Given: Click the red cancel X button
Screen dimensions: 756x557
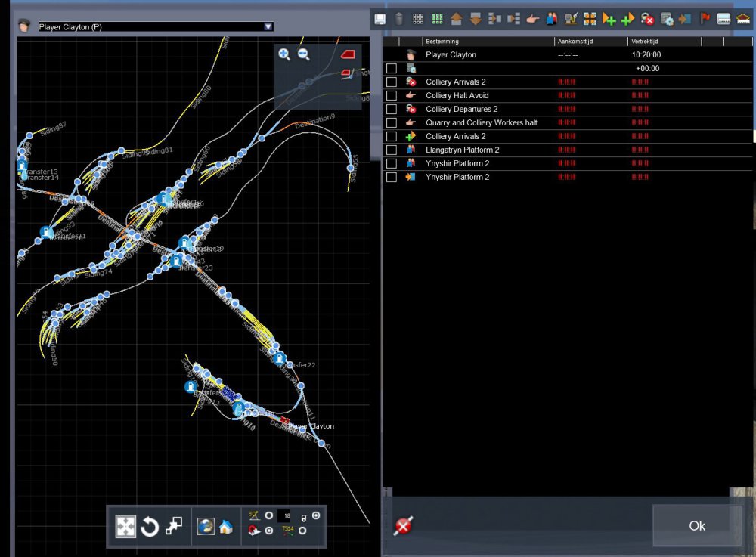Looking at the screenshot, I should tap(404, 526).
